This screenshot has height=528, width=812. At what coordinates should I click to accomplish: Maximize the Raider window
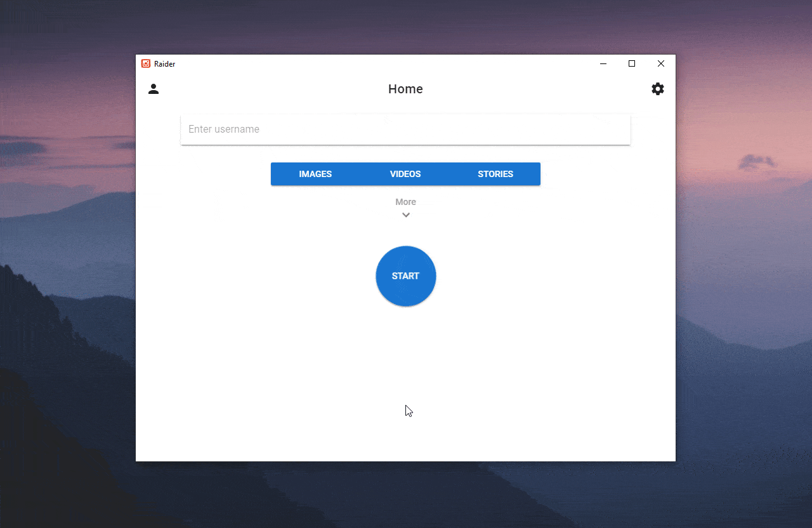pyautogui.click(x=632, y=63)
